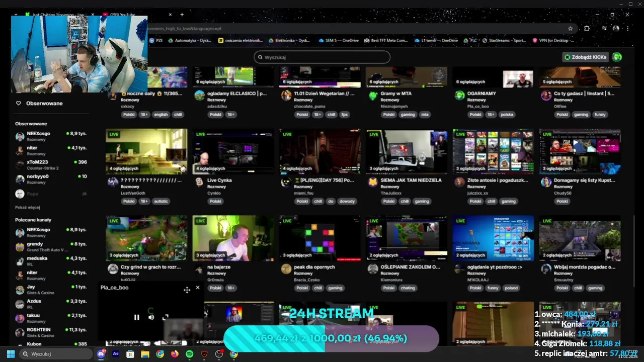Click the funny tag under Oilfiee
The image size is (644, 362).
point(600,115)
